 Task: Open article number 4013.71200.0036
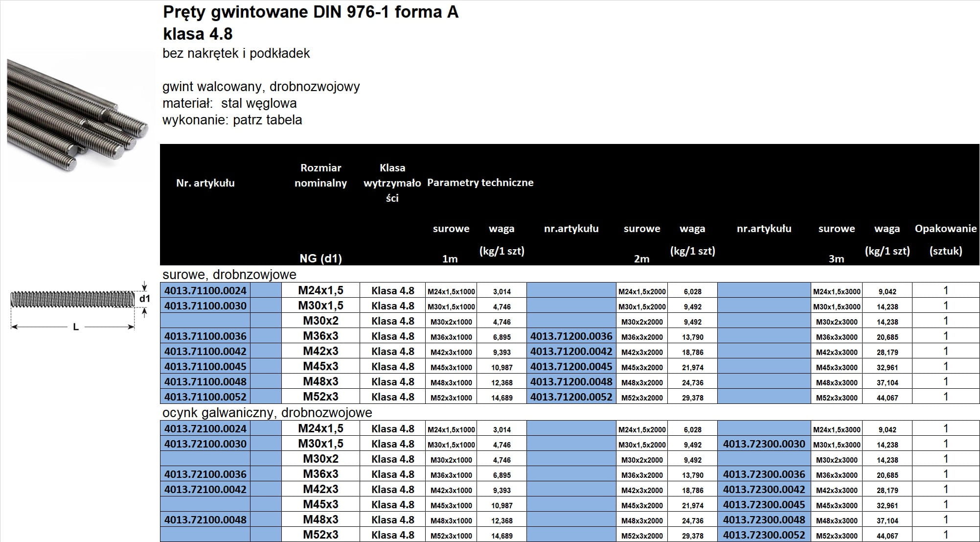[571, 336]
